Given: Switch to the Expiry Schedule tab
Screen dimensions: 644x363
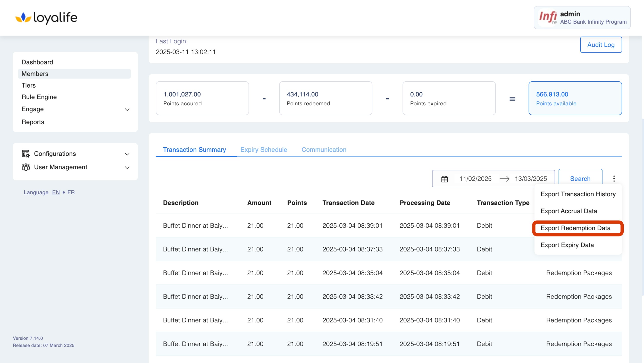Looking at the screenshot, I should click(x=264, y=150).
